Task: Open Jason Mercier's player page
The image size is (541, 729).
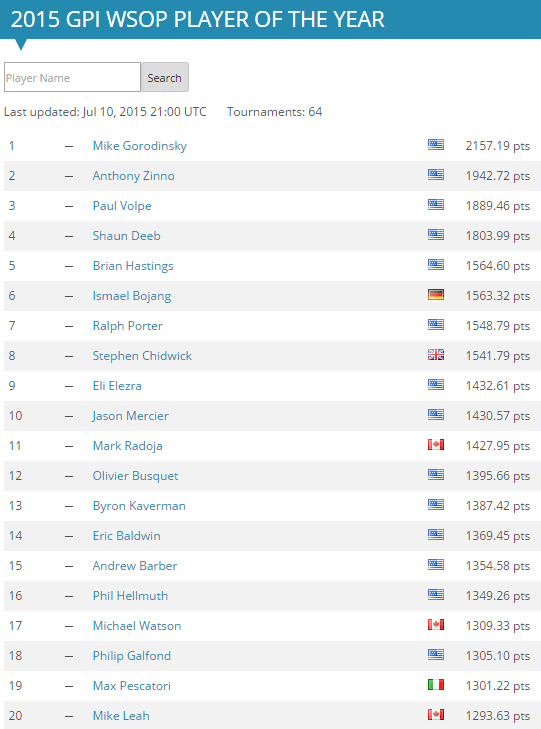Action: (x=130, y=416)
